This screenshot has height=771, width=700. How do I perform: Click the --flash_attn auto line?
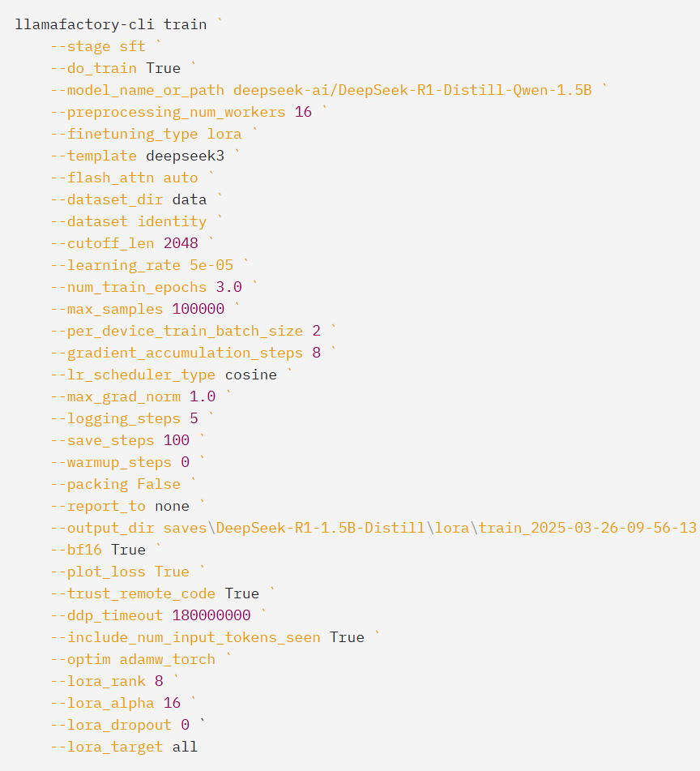click(124, 178)
